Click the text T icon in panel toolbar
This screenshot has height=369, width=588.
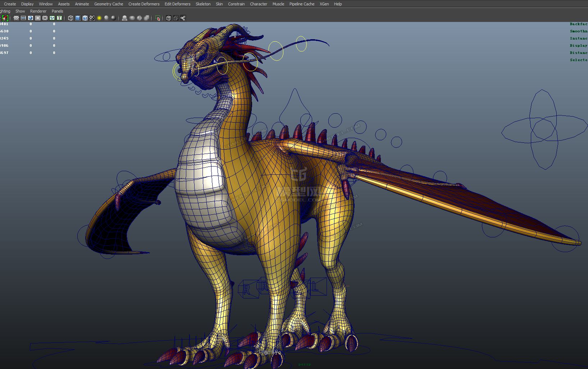click(x=59, y=18)
